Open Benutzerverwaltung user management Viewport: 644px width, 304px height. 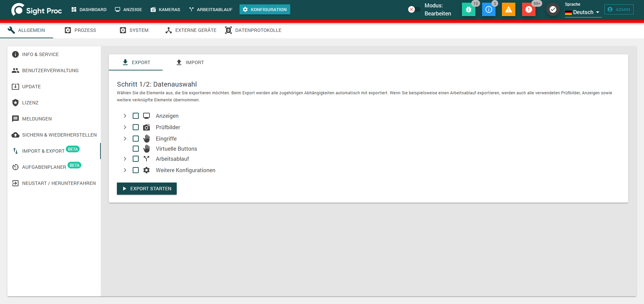tap(54, 70)
